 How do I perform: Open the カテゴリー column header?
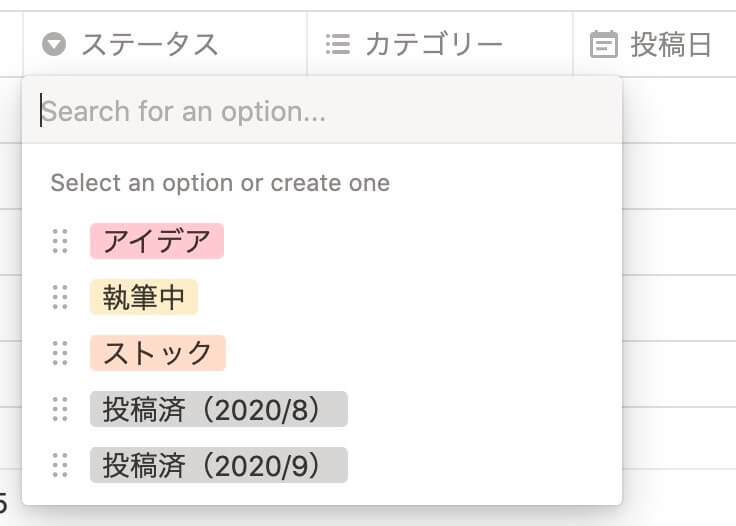(440, 44)
